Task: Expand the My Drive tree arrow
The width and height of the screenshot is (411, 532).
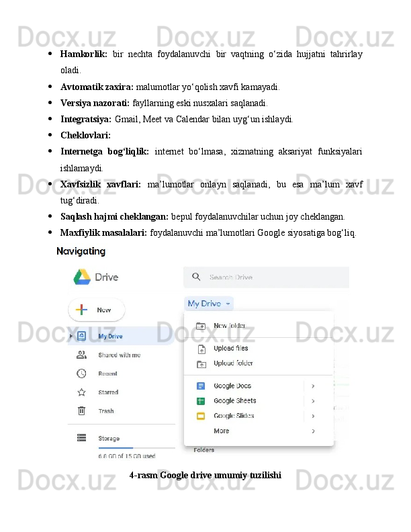Action: (71, 336)
